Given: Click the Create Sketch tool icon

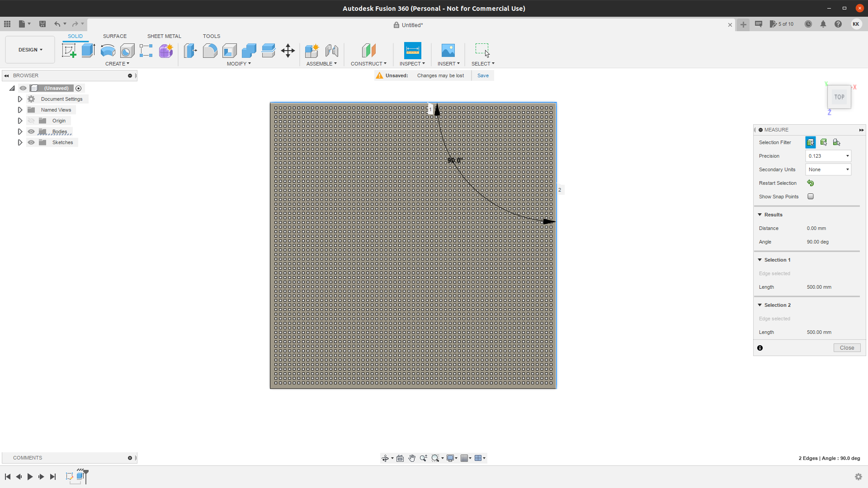Looking at the screenshot, I should coord(69,51).
